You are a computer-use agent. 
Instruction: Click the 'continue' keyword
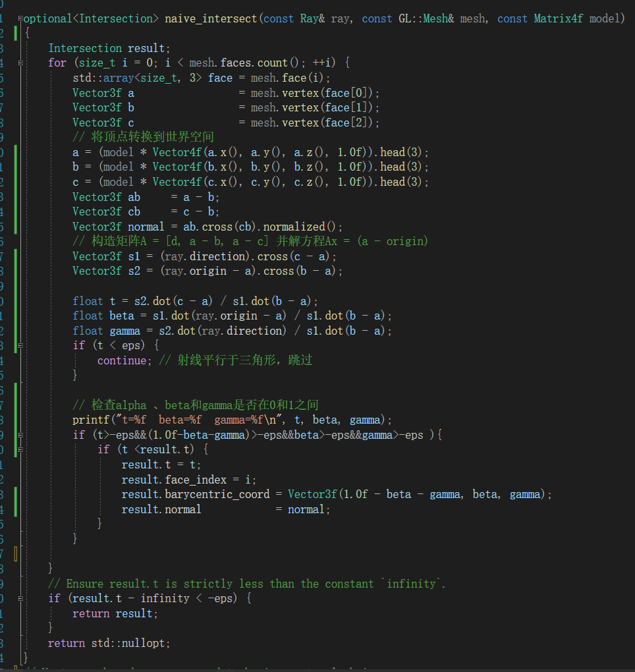(x=121, y=360)
